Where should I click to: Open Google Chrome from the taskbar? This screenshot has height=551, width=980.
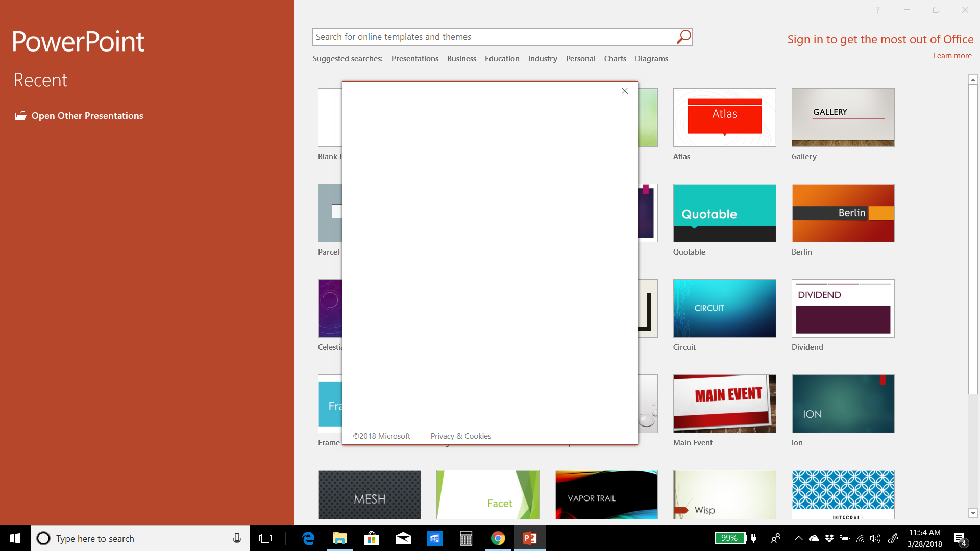[498, 538]
